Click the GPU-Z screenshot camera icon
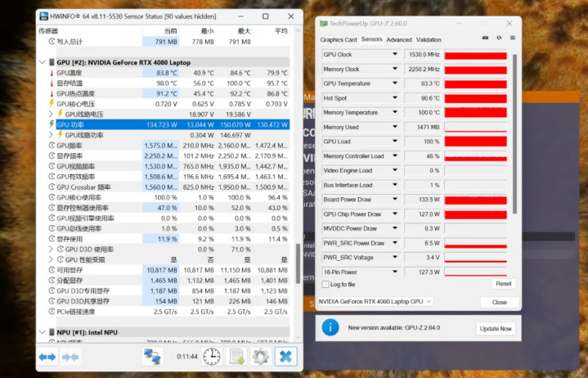Image resolution: width=588 pixels, height=378 pixels. (485, 38)
